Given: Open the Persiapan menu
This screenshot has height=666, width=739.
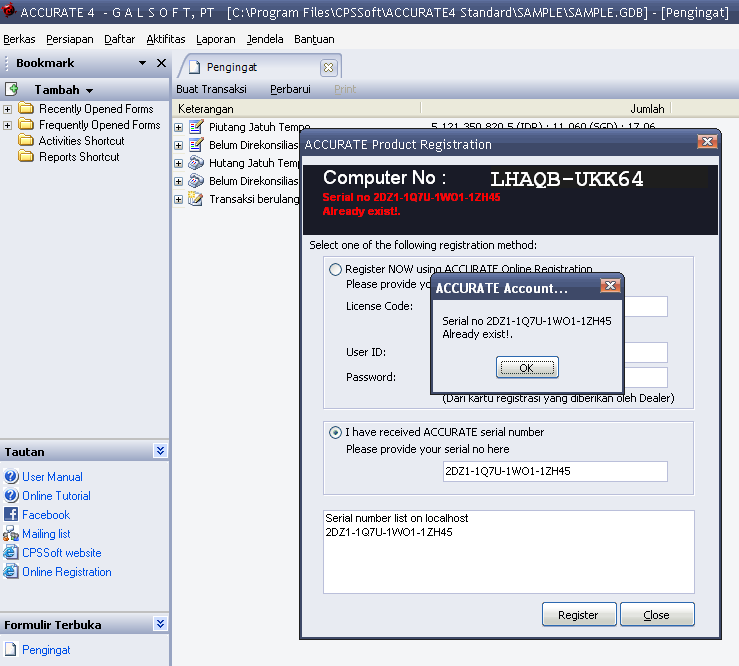Looking at the screenshot, I should [70, 39].
